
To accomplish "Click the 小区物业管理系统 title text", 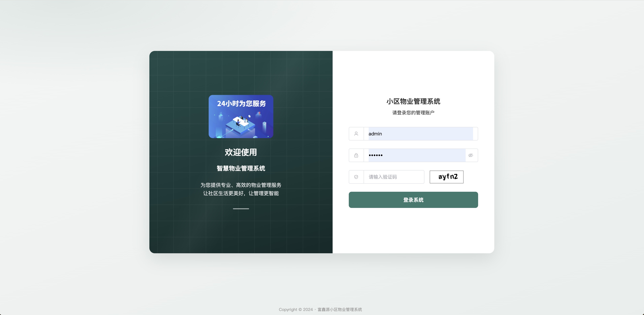I will (x=413, y=101).
